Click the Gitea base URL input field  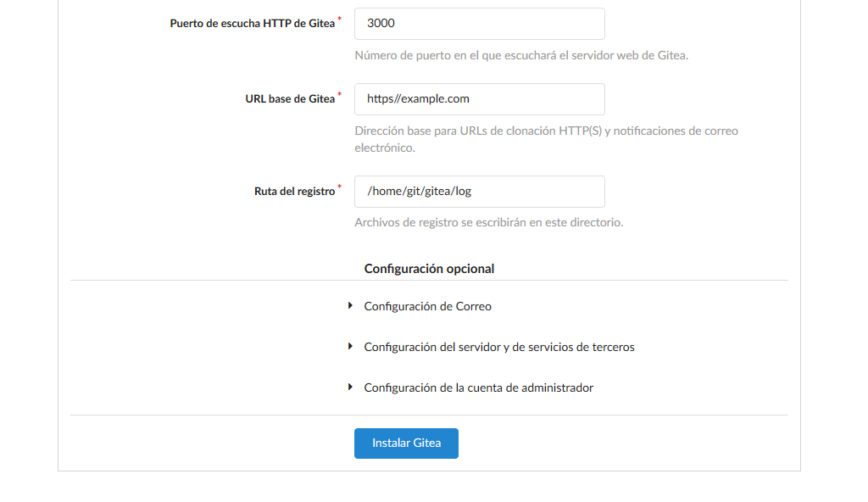point(479,98)
